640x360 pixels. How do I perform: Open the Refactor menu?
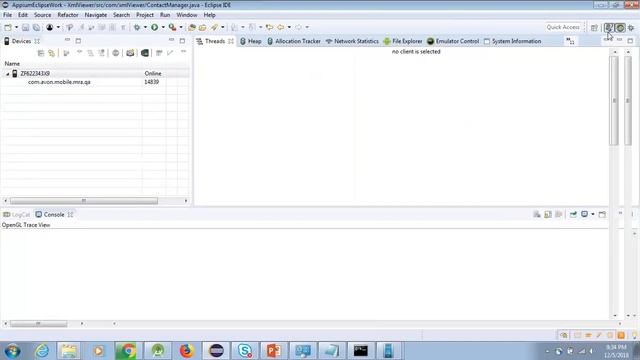68,15
